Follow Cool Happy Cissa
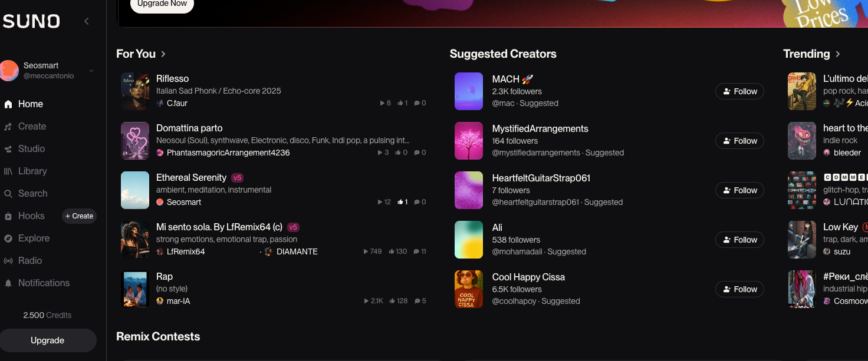 739,289
